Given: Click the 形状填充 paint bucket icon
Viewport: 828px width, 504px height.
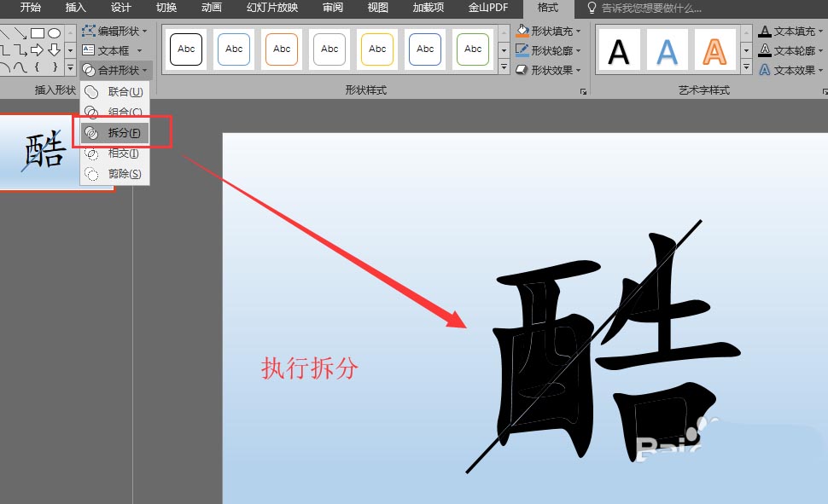Looking at the screenshot, I should 522,31.
